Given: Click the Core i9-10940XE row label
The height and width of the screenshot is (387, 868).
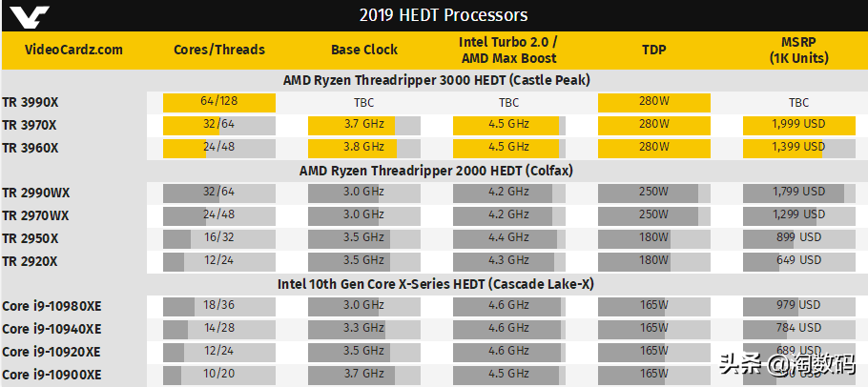Looking at the screenshot, I should pyautogui.click(x=52, y=330).
